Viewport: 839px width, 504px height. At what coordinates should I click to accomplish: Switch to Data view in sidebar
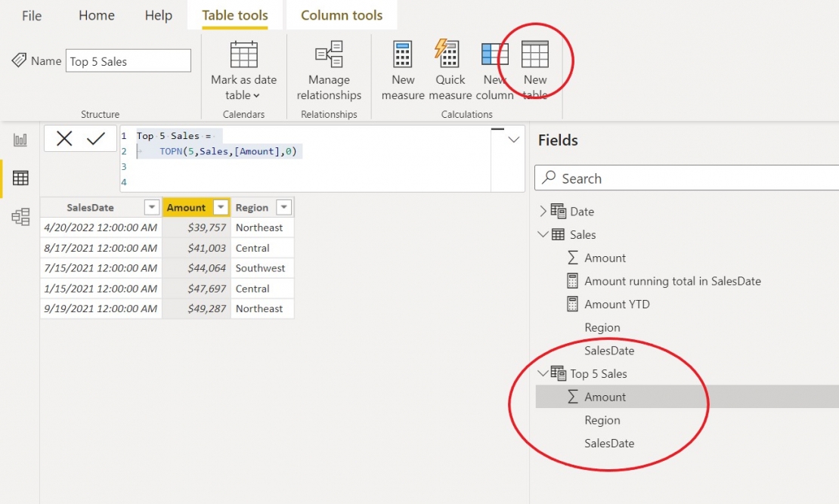coord(20,178)
